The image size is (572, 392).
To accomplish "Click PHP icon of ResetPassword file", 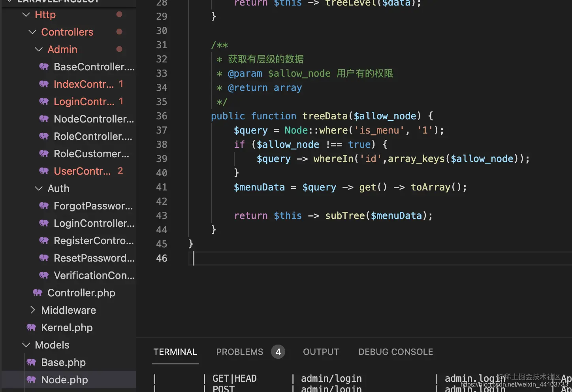I will 44,258.
